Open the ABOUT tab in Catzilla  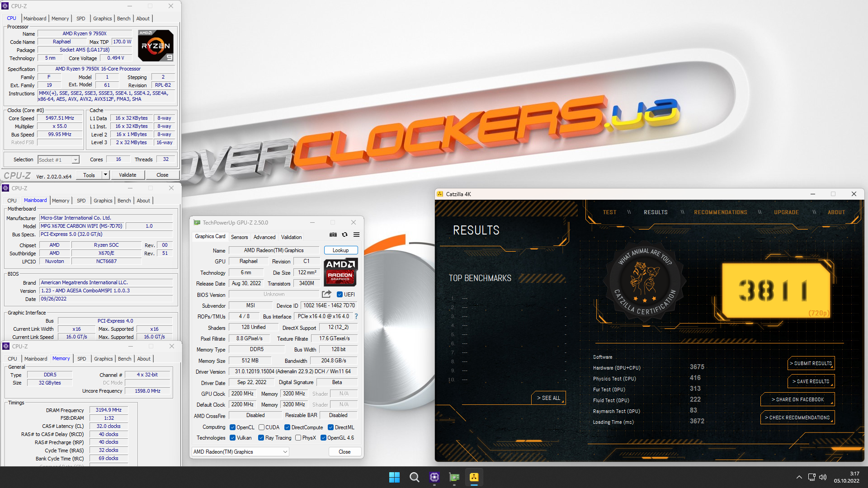836,212
